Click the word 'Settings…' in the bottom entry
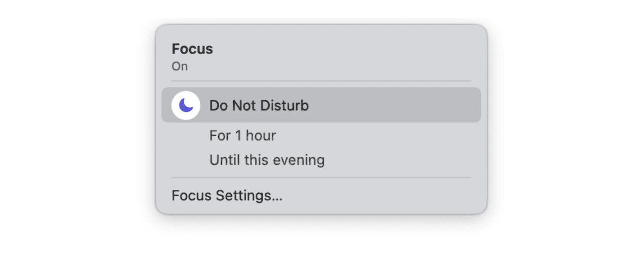 [x=249, y=196]
